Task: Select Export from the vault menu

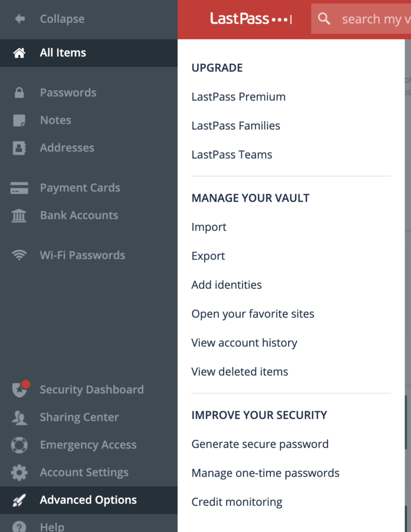Action: (208, 256)
